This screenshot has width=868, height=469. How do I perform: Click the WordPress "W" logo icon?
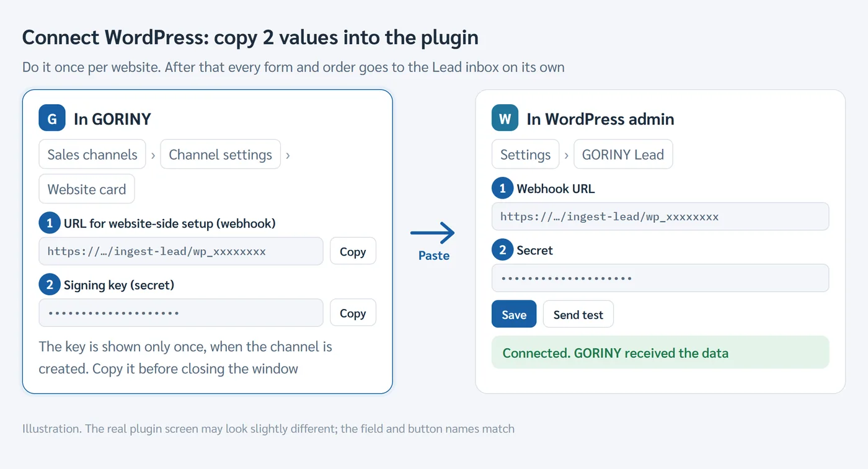505,118
